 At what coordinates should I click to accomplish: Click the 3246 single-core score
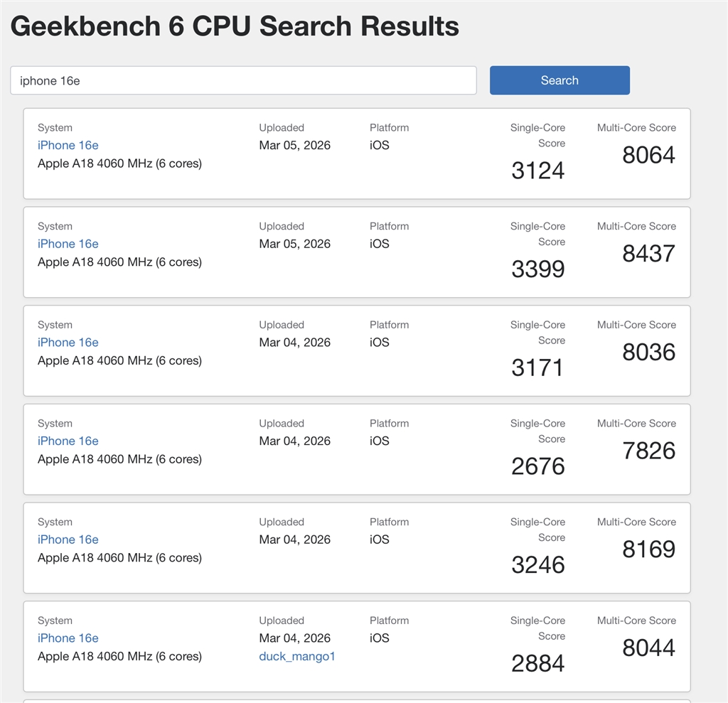pyautogui.click(x=537, y=565)
